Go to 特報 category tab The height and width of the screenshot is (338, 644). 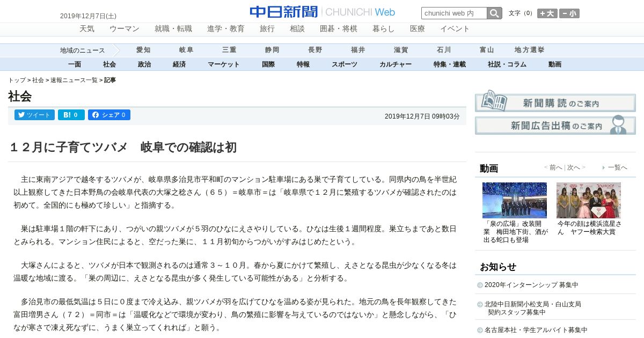[x=303, y=64]
